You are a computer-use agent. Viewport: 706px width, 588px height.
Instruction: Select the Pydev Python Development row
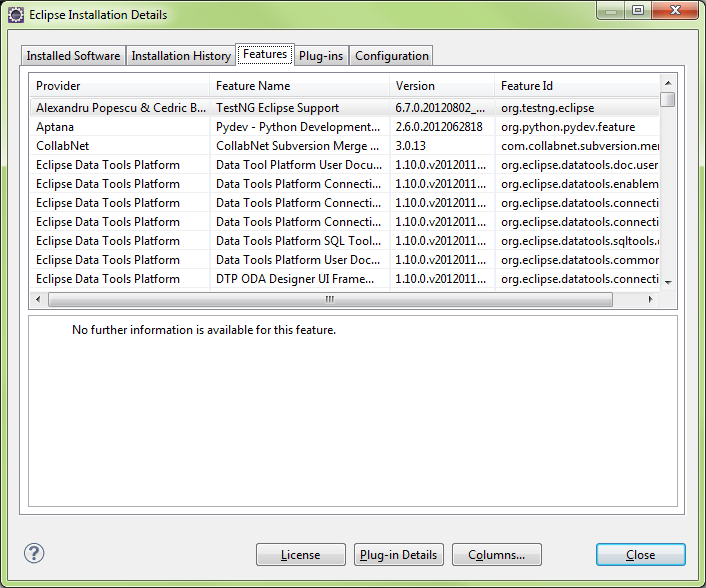tap(298, 127)
